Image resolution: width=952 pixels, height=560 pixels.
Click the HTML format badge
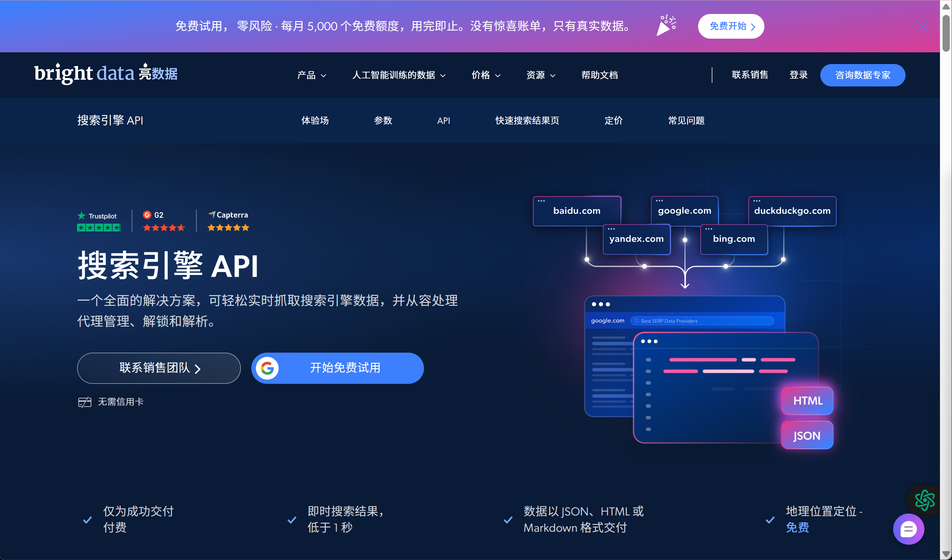click(x=807, y=401)
